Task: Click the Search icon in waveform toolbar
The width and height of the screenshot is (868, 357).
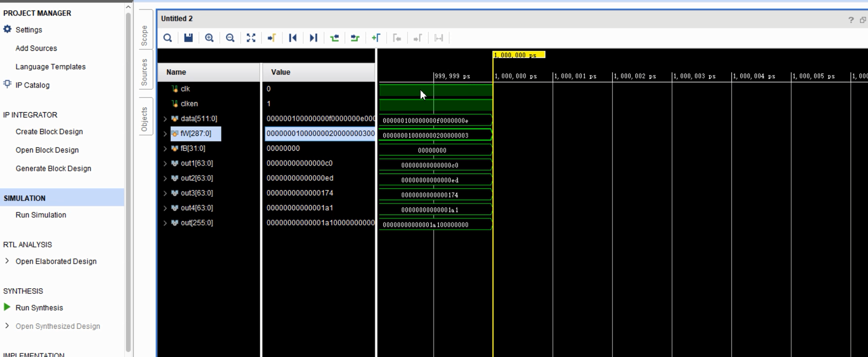Action: click(x=167, y=38)
